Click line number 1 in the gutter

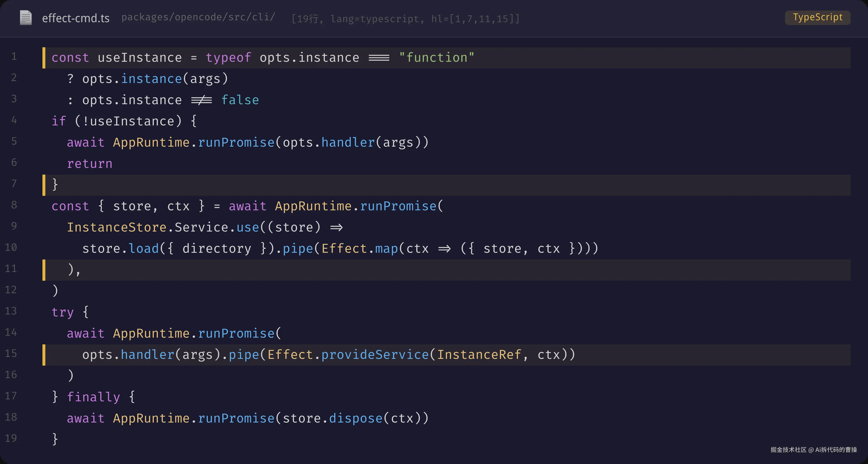14,56
